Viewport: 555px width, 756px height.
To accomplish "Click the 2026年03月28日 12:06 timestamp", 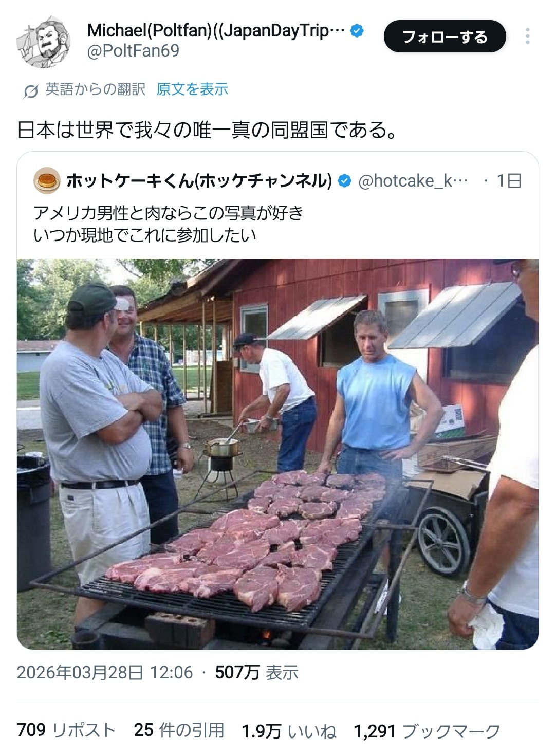I will pos(105,672).
